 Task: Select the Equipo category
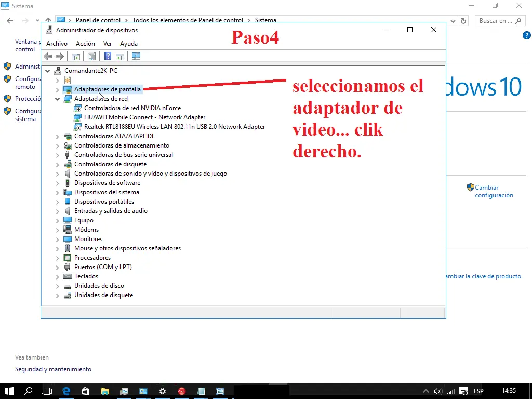[x=84, y=220]
